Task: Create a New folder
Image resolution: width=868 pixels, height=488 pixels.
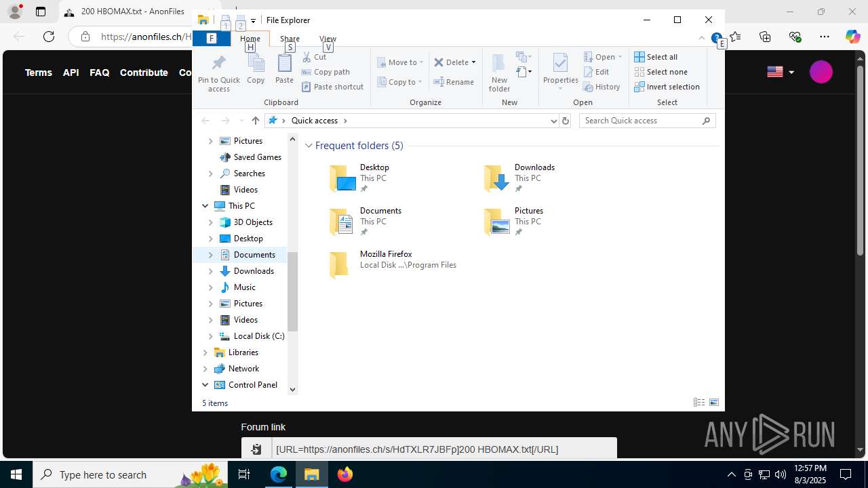Action: click(x=499, y=73)
